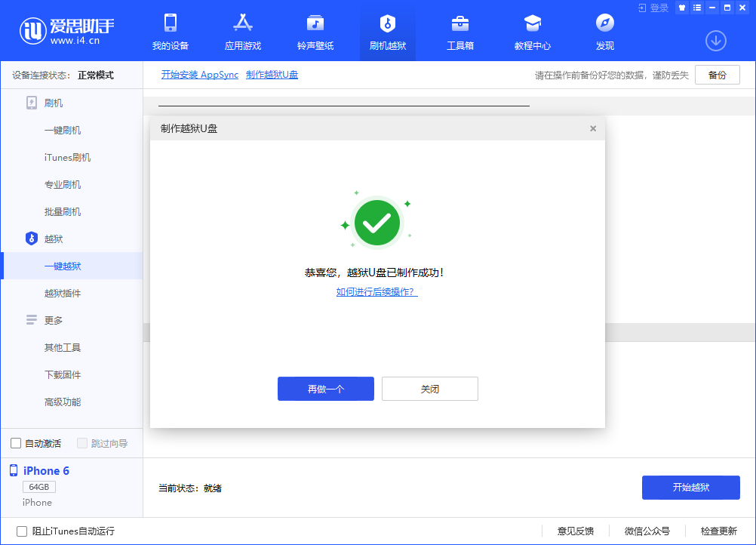Switch to the 刷机越狱 tab
This screenshot has height=545, width=756.
pyautogui.click(x=388, y=32)
